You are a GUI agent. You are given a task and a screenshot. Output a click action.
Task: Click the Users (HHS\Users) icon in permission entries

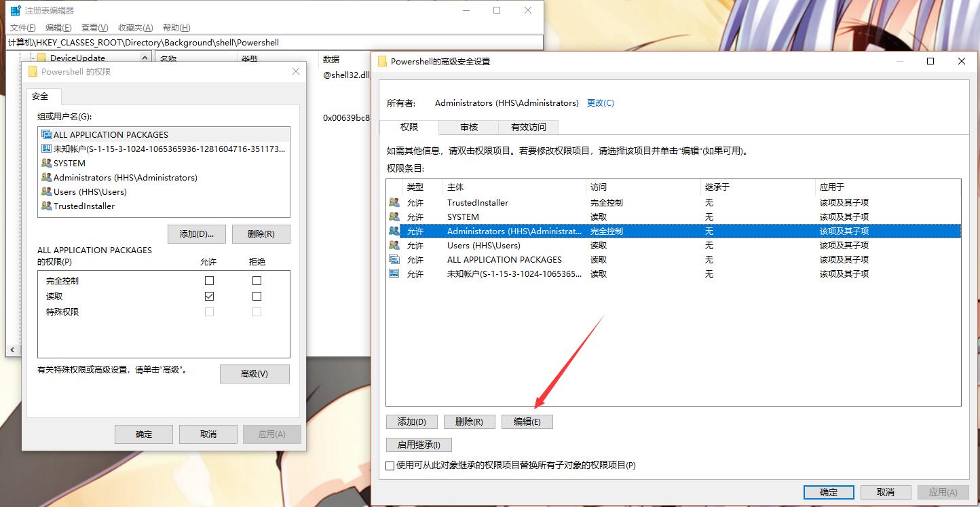[394, 245]
